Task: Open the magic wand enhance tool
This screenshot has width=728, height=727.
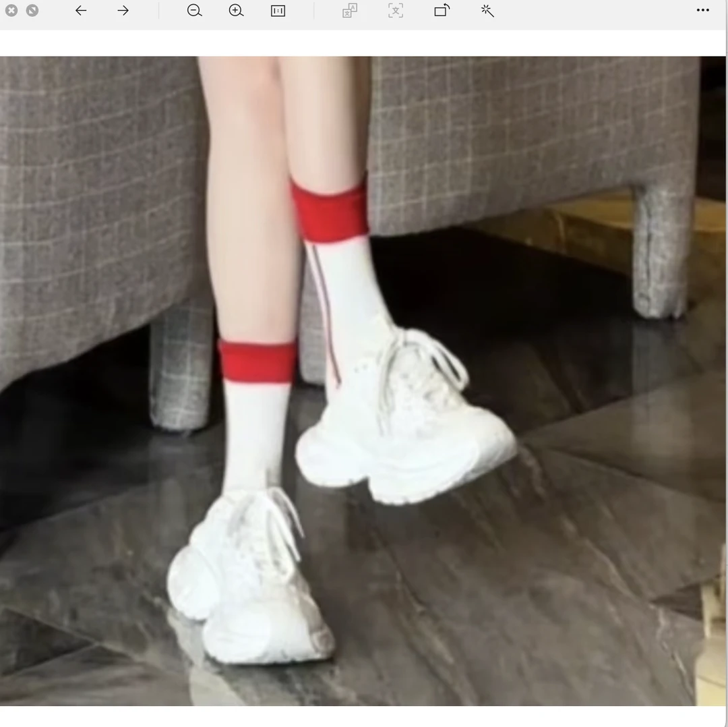Action: [x=487, y=11]
